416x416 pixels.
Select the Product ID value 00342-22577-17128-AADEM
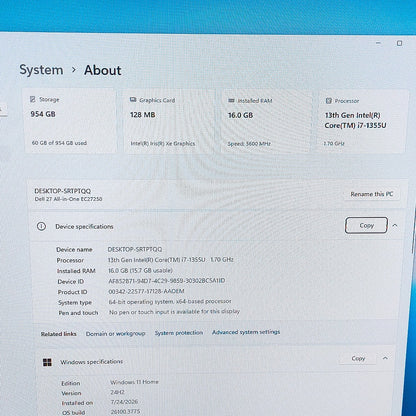146,291
